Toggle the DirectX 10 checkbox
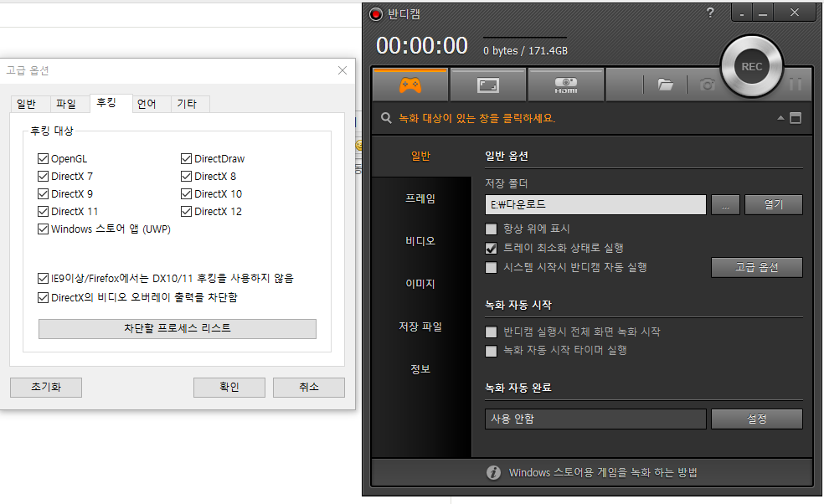Image resolution: width=824 pixels, height=504 pixels. click(x=186, y=194)
